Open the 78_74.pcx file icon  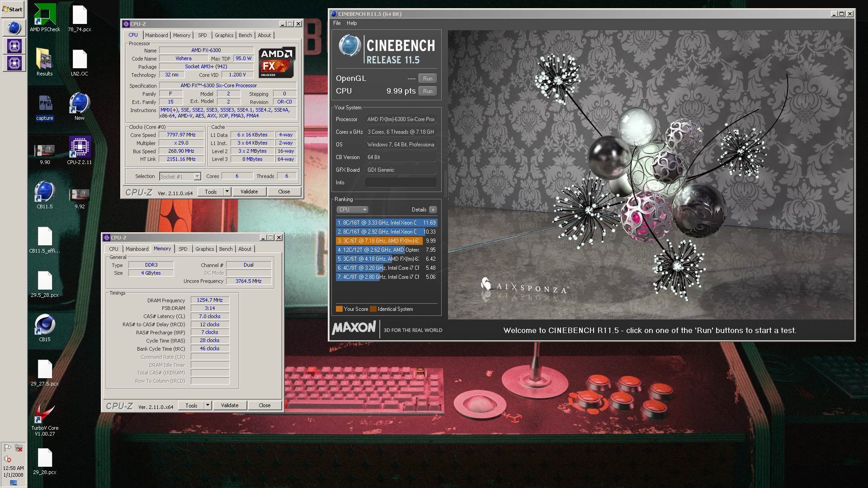pyautogui.click(x=80, y=18)
